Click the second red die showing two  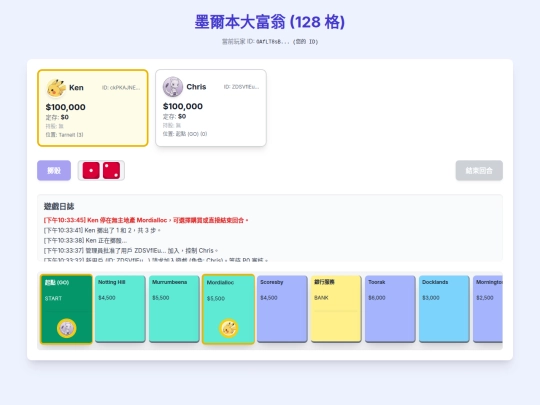112,170
